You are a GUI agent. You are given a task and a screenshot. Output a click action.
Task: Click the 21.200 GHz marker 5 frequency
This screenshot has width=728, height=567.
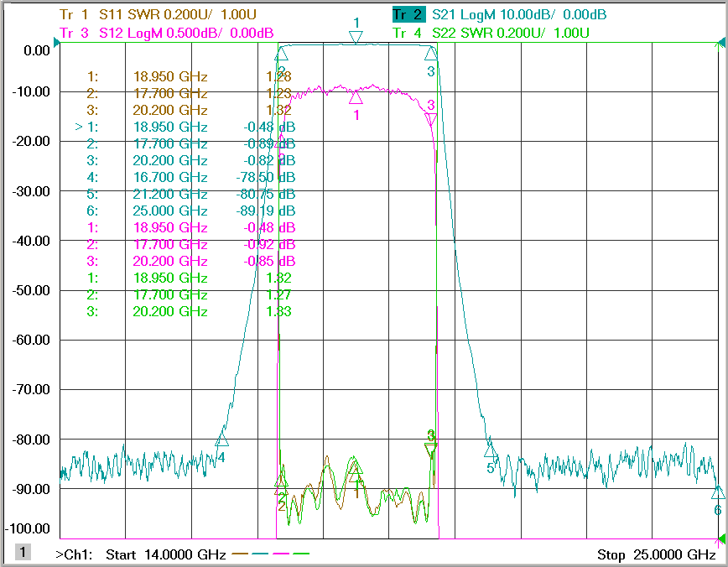click(x=170, y=194)
